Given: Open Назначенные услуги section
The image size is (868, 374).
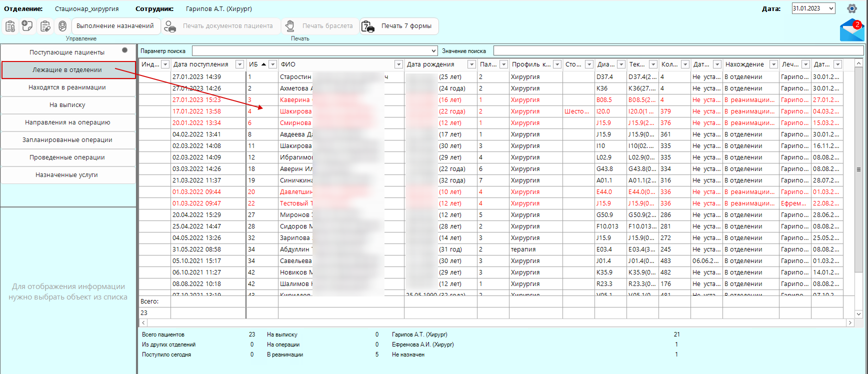Looking at the screenshot, I should point(67,175).
